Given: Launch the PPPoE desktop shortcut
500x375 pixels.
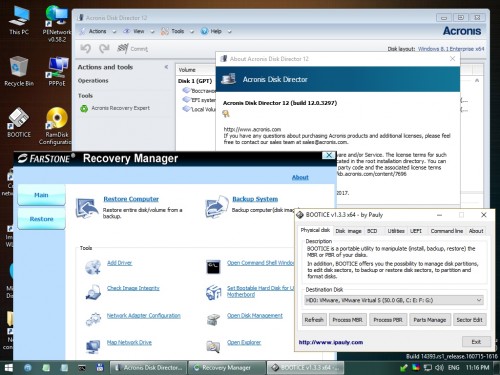Looking at the screenshot, I should click(57, 71).
